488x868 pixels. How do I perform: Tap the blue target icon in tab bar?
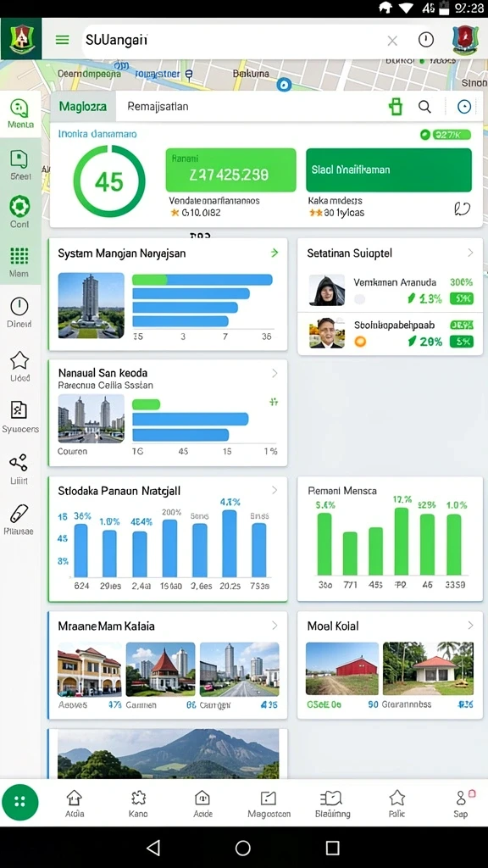464,107
